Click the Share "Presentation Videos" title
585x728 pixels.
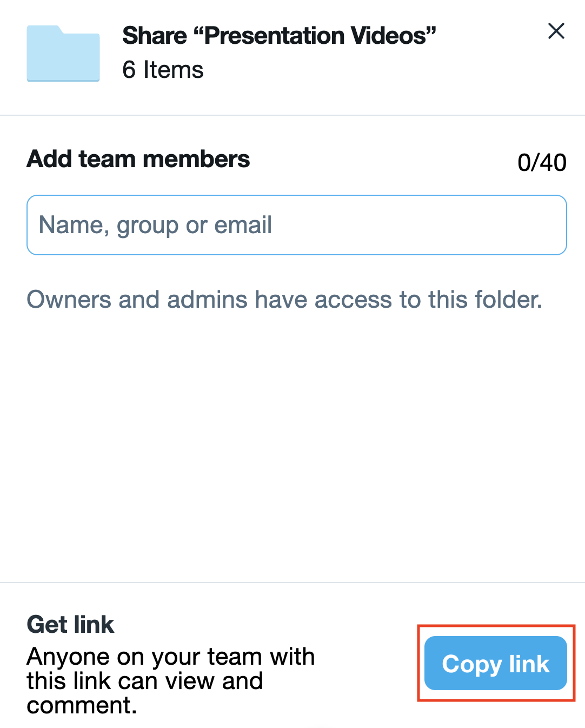(x=279, y=36)
